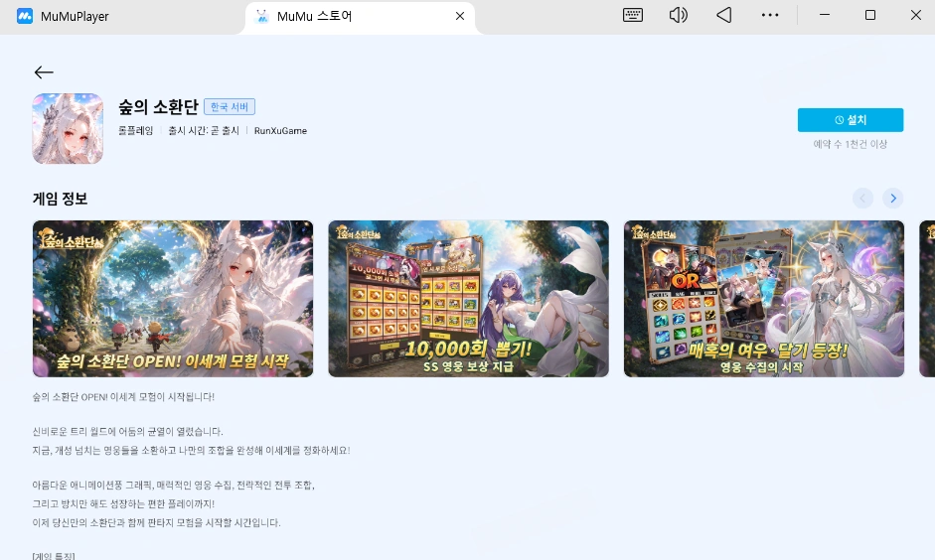The image size is (935, 560).
Task: Click the MuMuPlayer logo icon
Action: (x=25, y=16)
